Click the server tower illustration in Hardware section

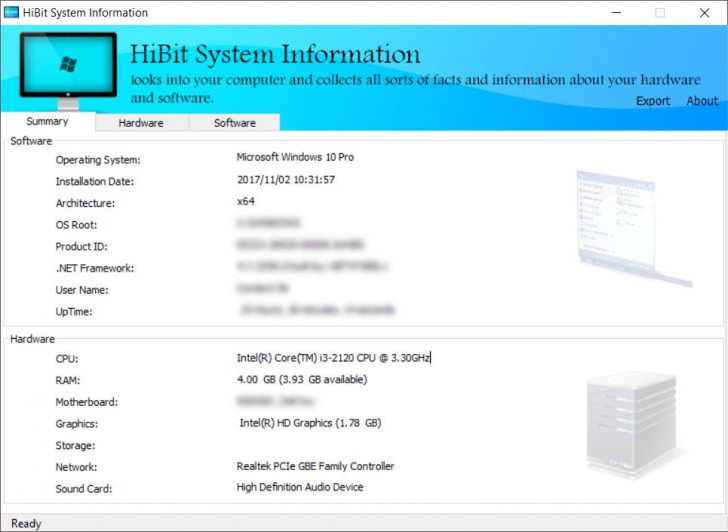(632, 425)
